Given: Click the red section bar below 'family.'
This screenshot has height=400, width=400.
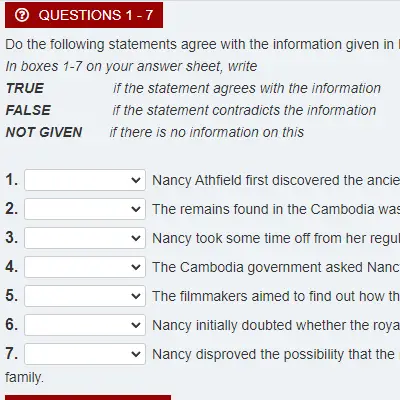Looking at the screenshot, I should pos(88,398).
